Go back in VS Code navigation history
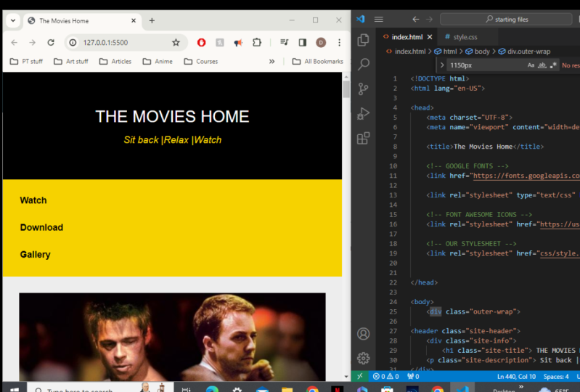This screenshot has height=392, width=580. [416, 19]
